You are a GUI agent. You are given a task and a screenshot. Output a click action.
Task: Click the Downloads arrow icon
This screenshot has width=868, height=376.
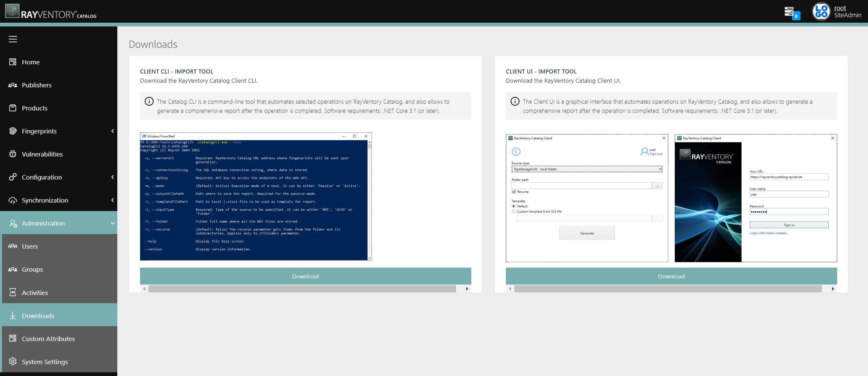tap(13, 315)
